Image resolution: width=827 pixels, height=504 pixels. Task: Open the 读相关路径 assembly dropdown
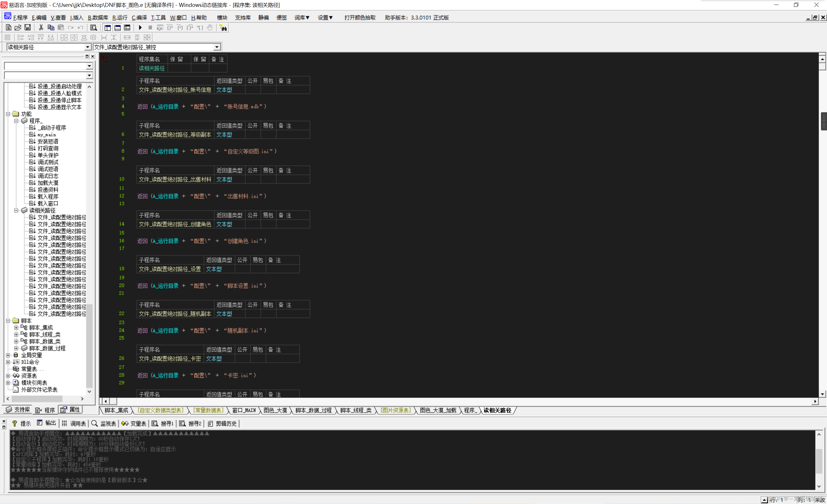point(88,47)
